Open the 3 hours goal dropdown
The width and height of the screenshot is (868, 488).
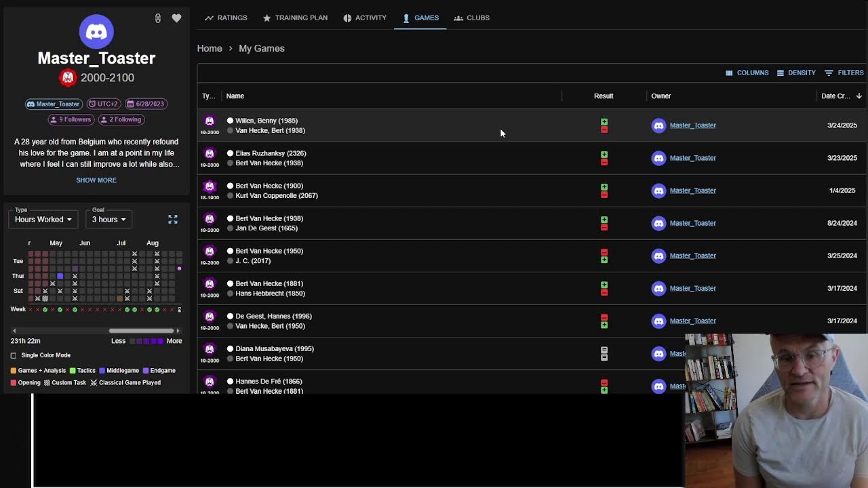[x=108, y=220]
